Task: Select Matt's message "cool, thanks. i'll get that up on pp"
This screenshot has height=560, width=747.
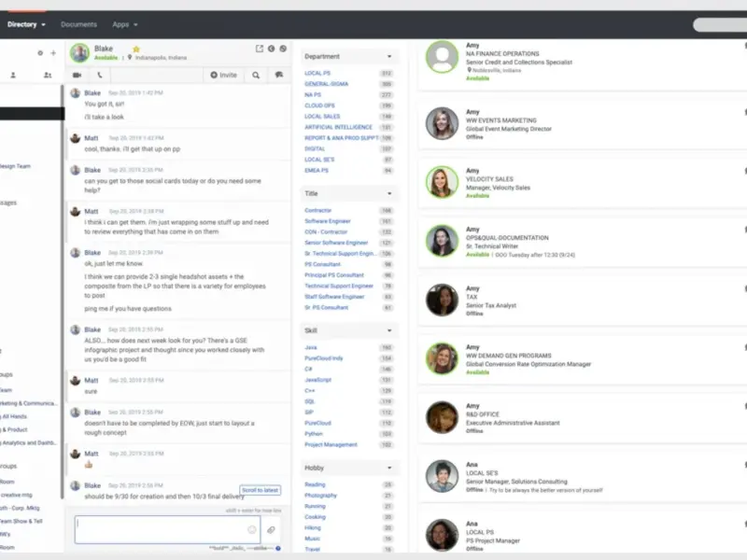Action: coord(133,149)
